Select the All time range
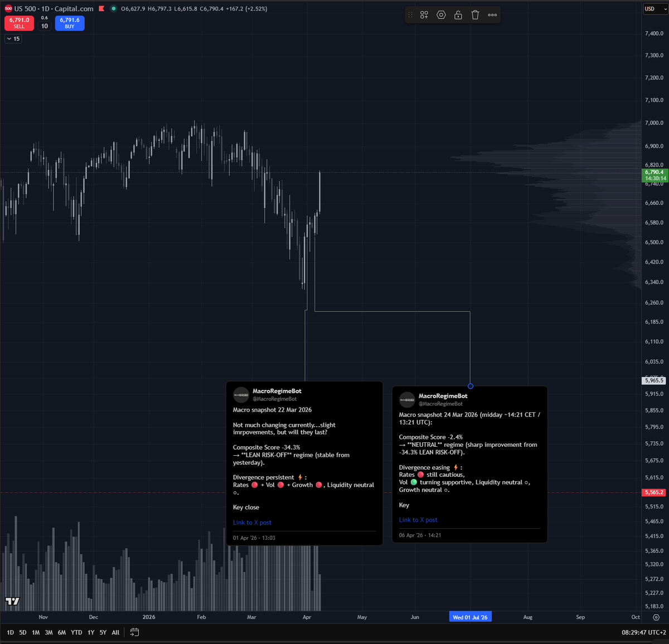Image resolution: width=669 pixels, height=644 pixels. coord(115,632)
